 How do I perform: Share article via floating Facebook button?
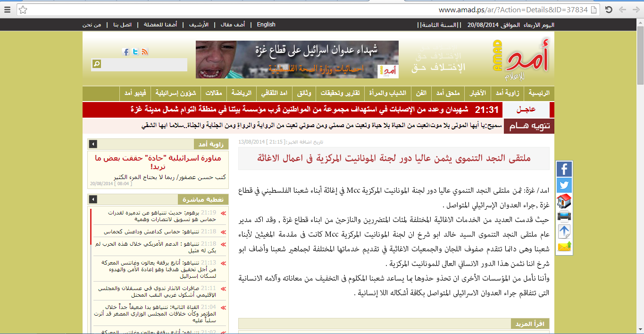[x=564, y=169]
